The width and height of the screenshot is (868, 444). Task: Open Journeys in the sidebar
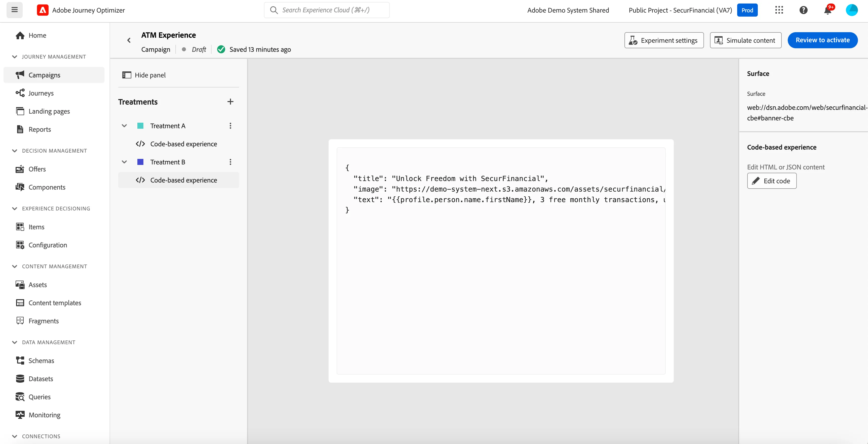coord(54,93)
